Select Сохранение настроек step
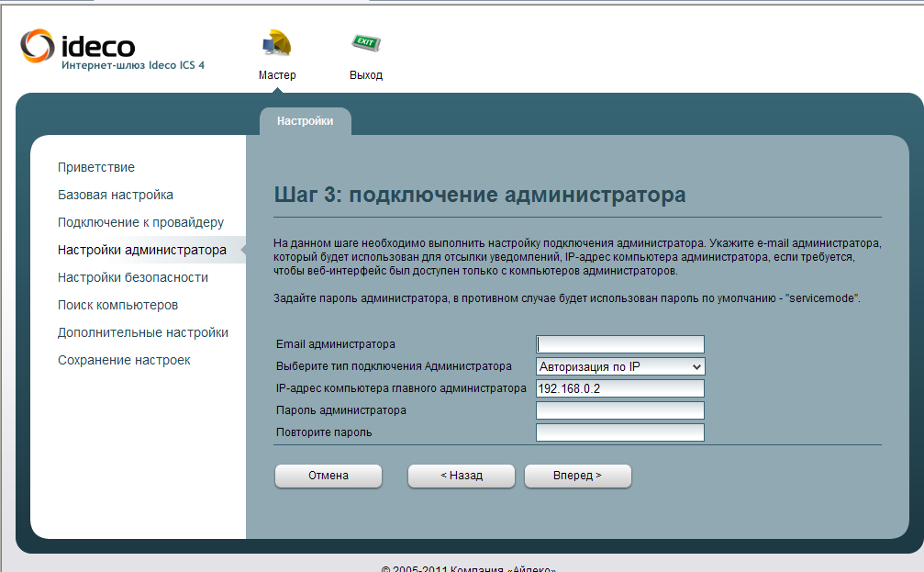This screenshot has width=924, height=572. tap(124, 360)
